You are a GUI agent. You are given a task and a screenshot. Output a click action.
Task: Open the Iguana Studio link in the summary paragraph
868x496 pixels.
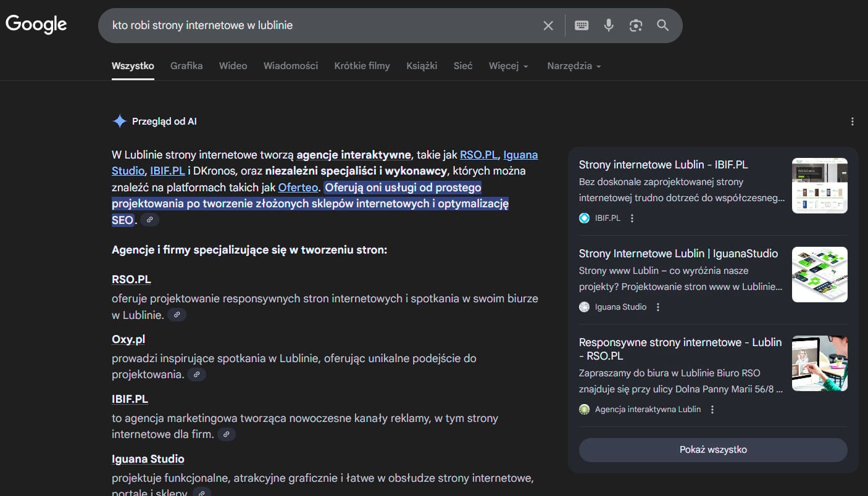(x=520, y=155)
